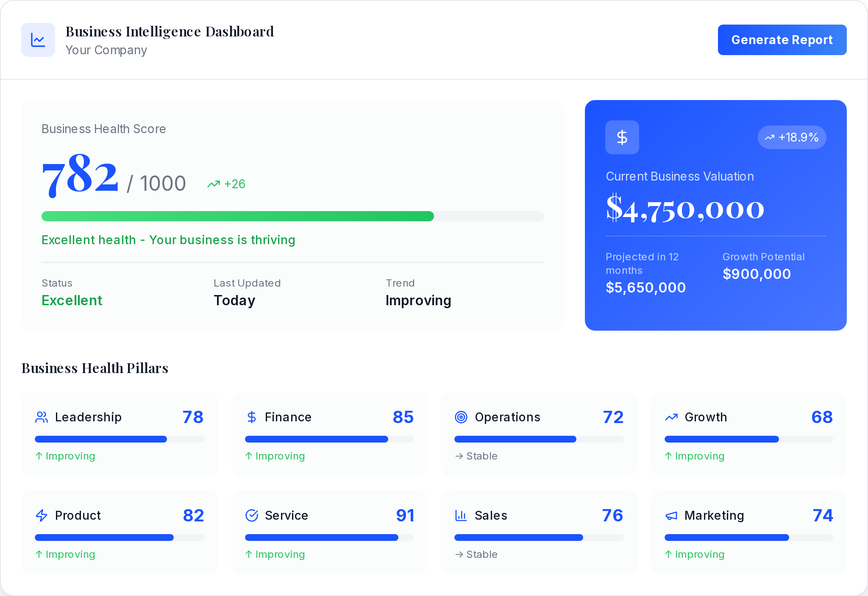Click the green Business Health Score progress bar
868x596 pixels.
click(293, 216)
